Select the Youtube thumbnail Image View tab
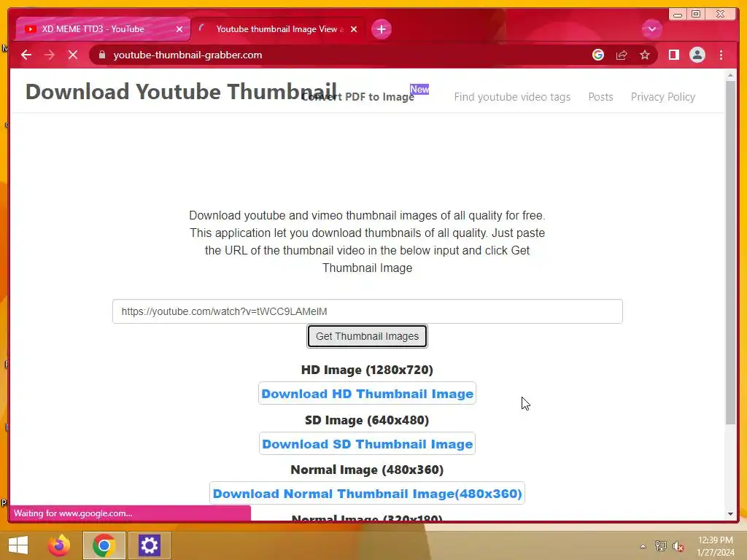Viewport: 747px width, 560px height. coord(278,29)
